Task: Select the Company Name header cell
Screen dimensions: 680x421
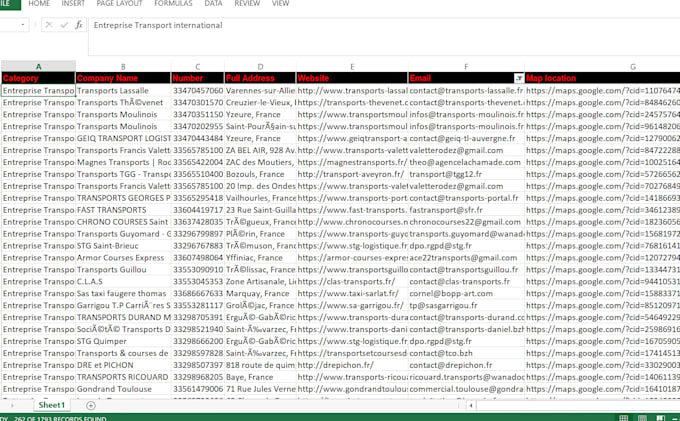Action: [123, 78]
